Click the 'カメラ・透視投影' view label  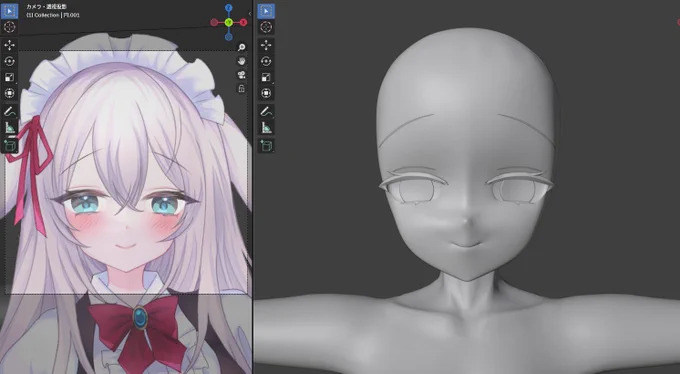tap(47, 7)
